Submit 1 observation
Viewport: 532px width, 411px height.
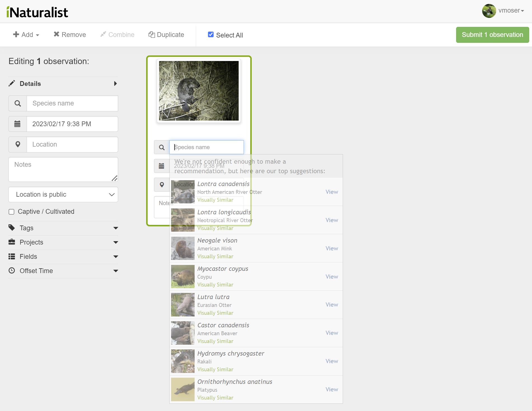tap(493, 35)
